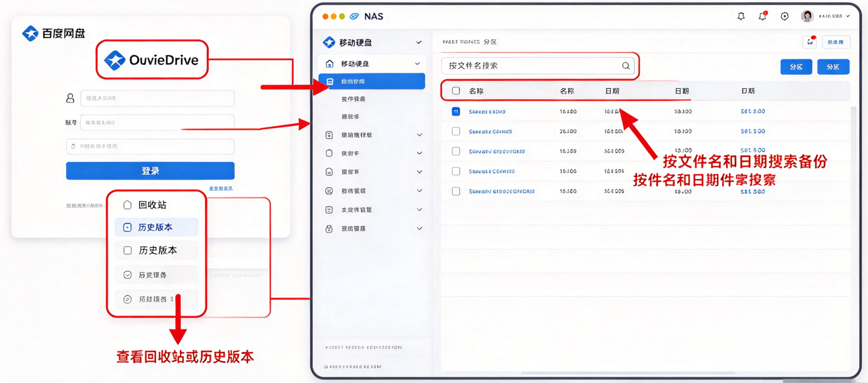Image resolution: width=868 pixels, height=383 pixels.
Task: Click the circular check icon beside 历史接备
Action: point(128,275)
